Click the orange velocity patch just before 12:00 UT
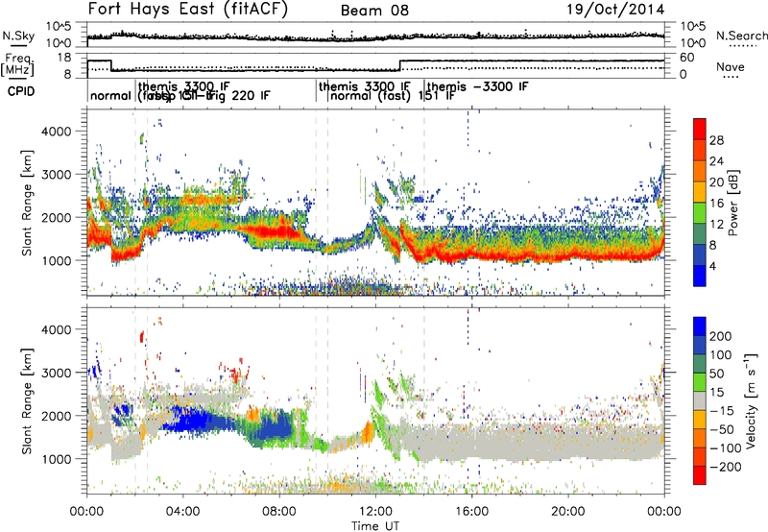The height and width of the screenshot is (532, 768). click(x=367, y=431)
